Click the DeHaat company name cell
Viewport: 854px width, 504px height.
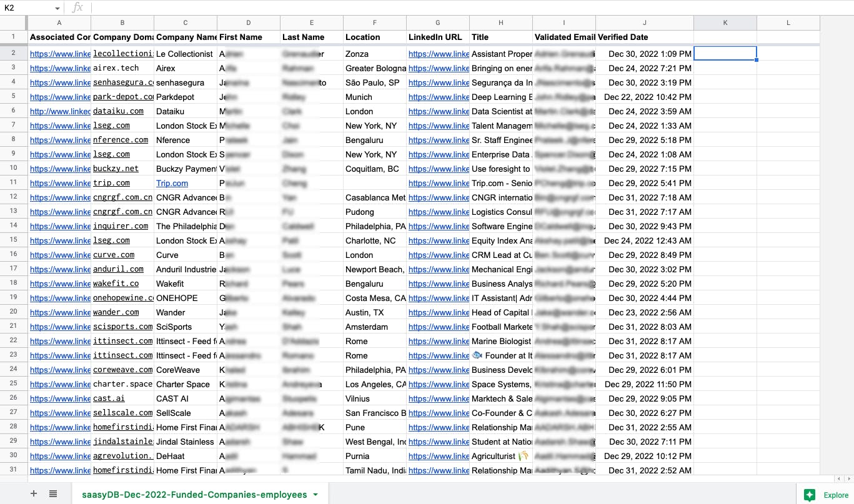click(x=186, y=456)
